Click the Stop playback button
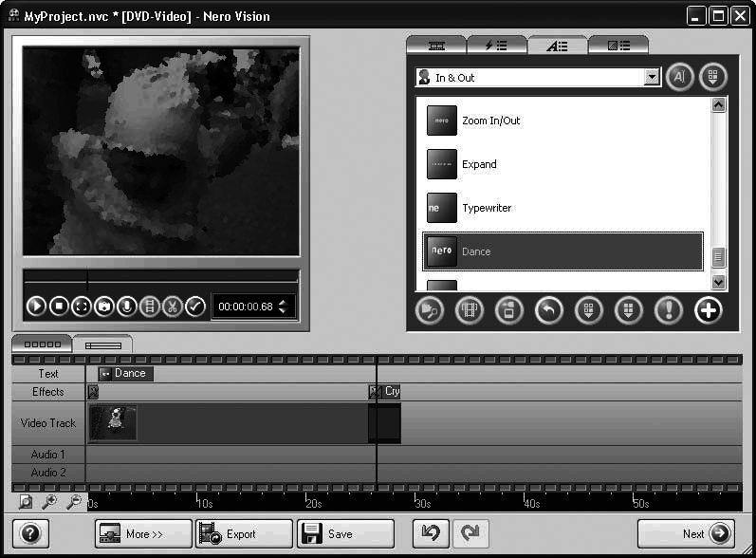The image size is (756, 558). (x=59, y=307)
